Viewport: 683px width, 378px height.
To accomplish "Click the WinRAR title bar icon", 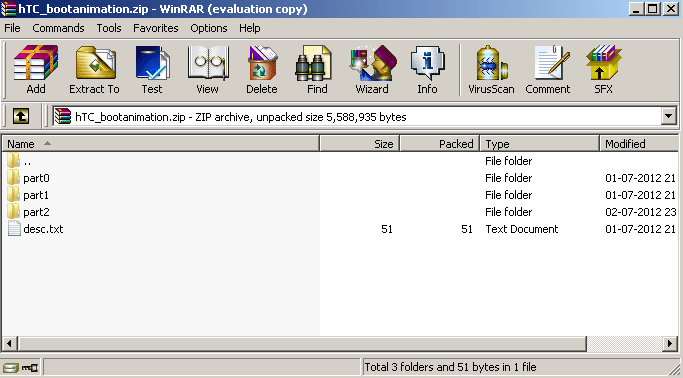I will click(8, 9).
